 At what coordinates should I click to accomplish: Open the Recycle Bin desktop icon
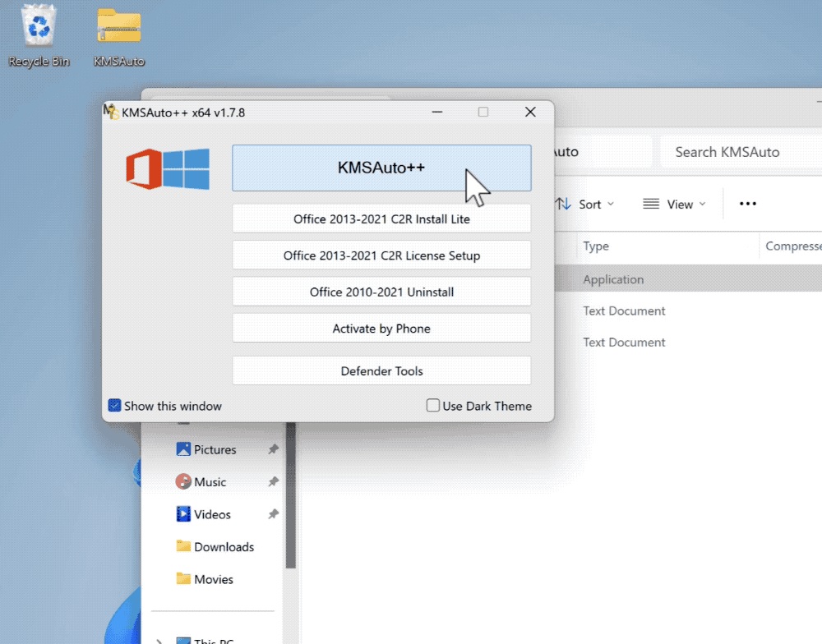pos(39,35)
